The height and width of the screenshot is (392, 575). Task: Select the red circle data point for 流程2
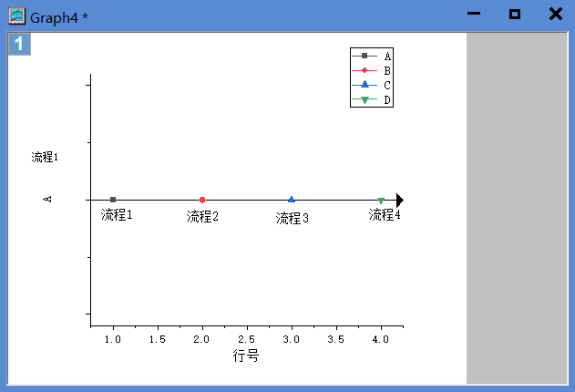point(202,200)
